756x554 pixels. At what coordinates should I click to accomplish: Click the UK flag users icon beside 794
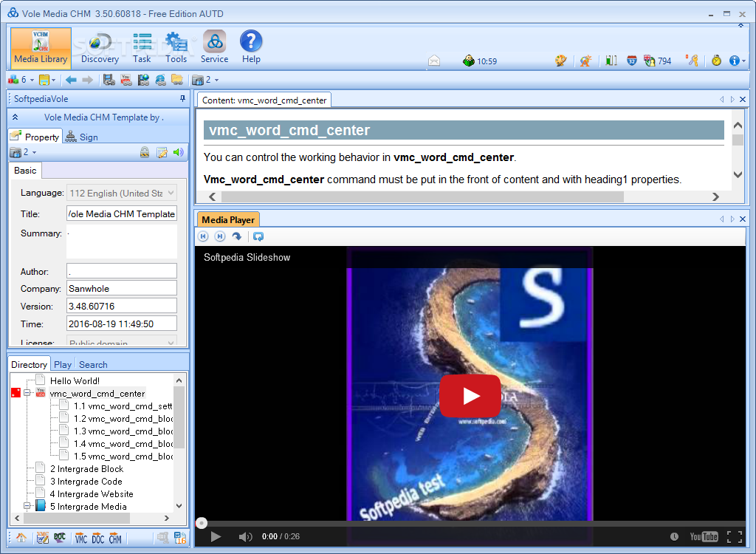(x=650, y=61)
